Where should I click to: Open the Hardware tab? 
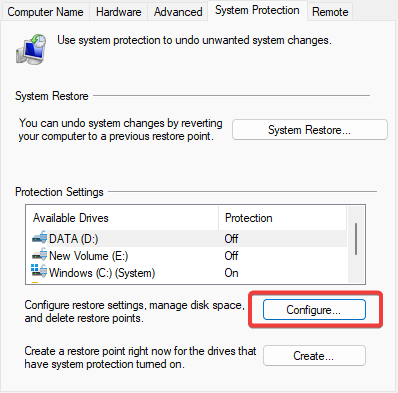[118, 12]
